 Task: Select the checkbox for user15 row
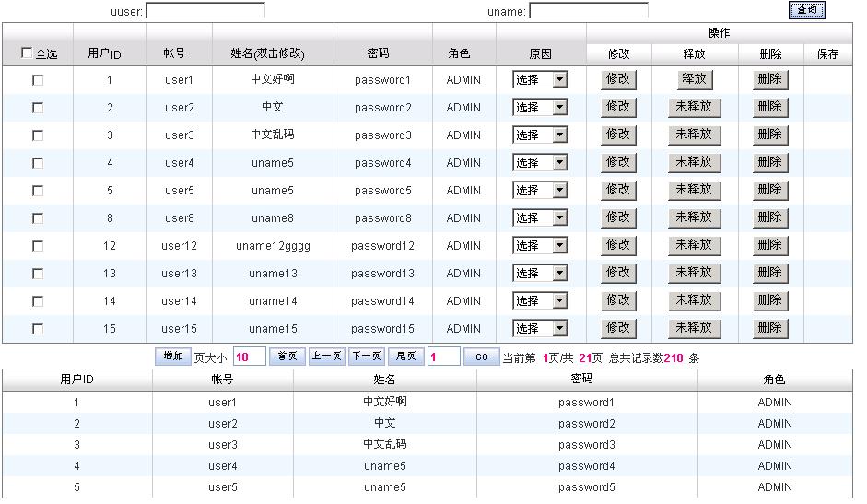[38, 329]
